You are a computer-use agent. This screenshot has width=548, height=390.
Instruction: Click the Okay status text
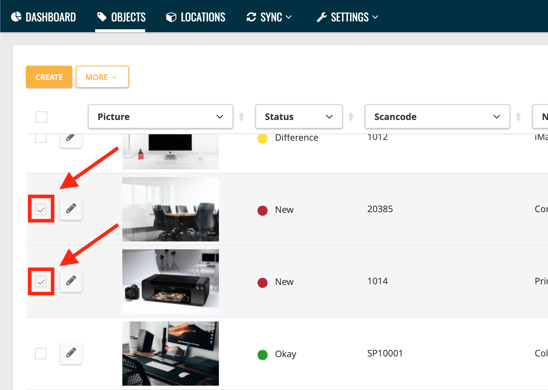click(285, 354)
